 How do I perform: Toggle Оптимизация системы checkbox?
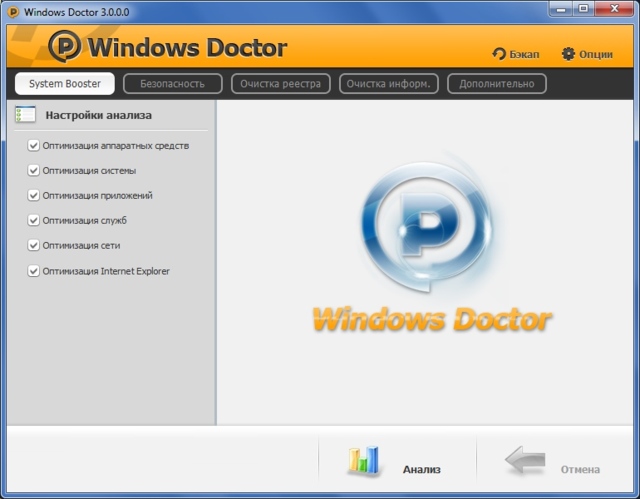coord(34,171)
